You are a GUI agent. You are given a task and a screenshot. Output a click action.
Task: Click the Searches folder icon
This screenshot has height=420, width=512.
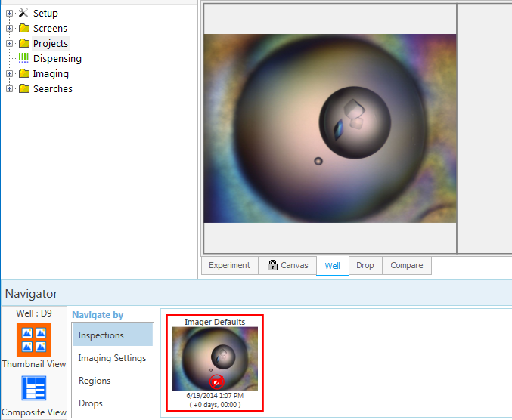tap(24, 88)
